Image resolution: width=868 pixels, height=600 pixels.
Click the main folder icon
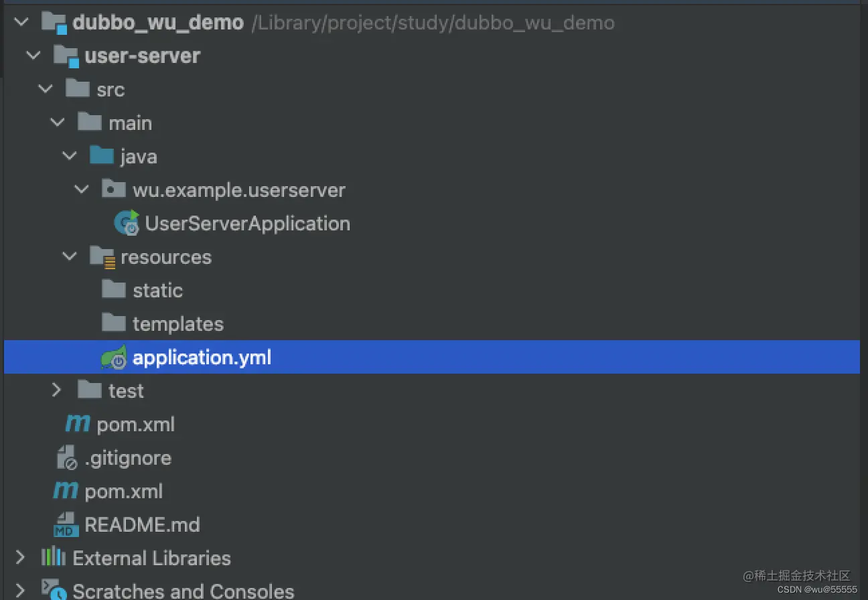[90, 123]
